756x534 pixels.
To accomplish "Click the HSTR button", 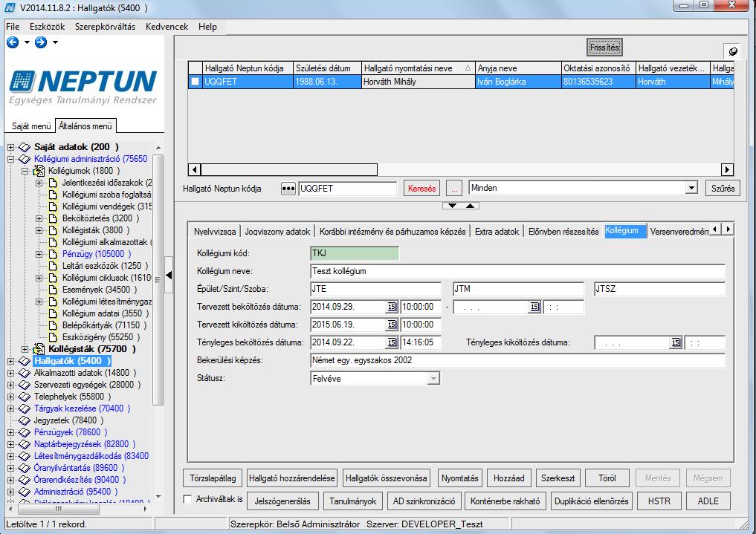I will tap(659, 501).
